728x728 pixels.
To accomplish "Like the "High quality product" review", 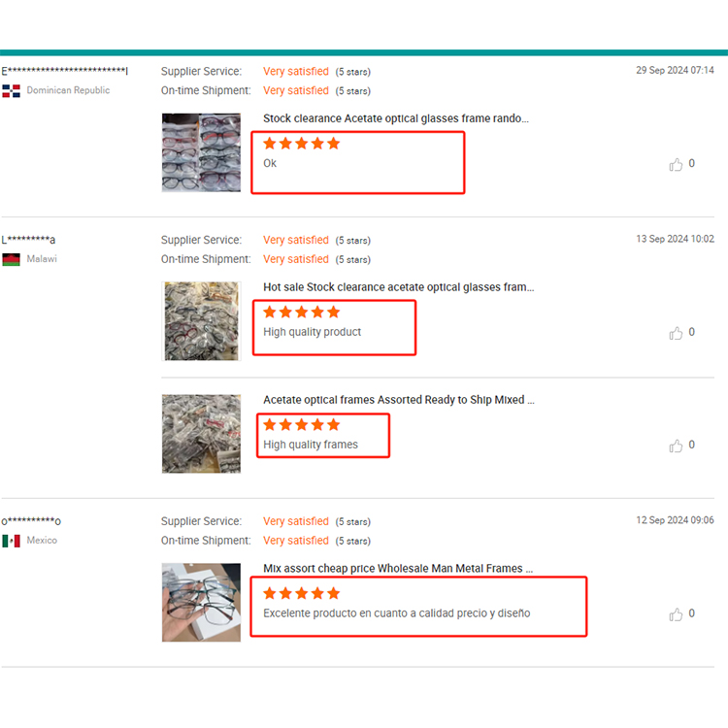I will point(676,333).
